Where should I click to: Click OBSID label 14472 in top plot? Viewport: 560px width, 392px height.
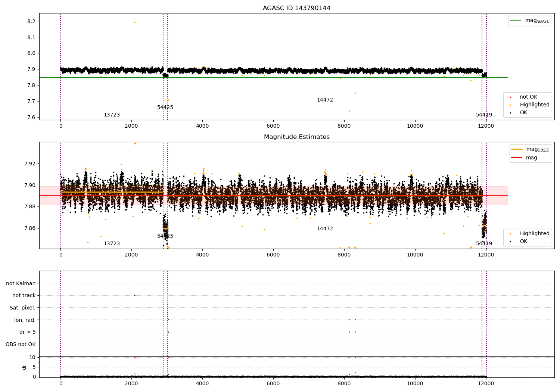(325, 100)
